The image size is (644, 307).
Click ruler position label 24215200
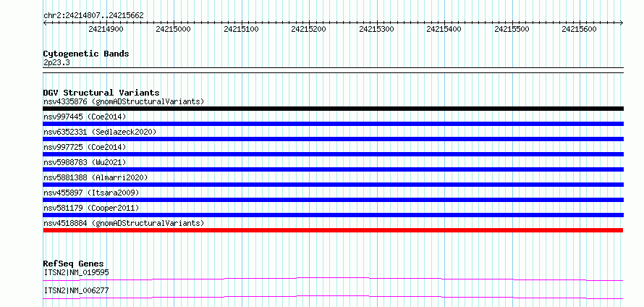[308, 29]
